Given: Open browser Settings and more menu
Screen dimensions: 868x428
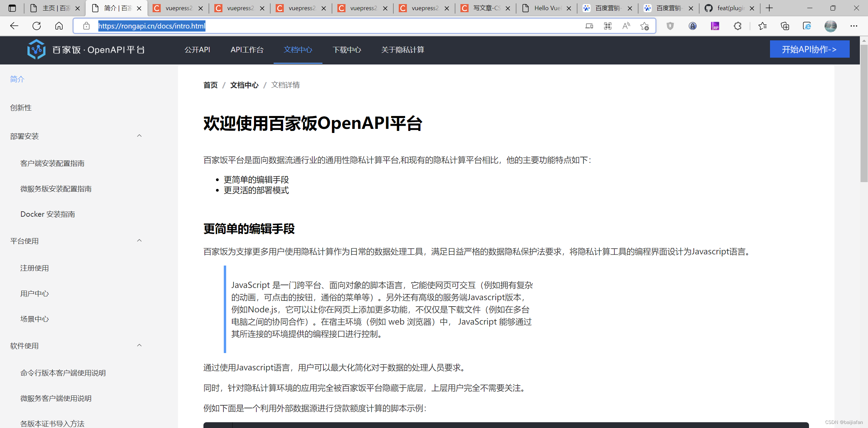Looking at the screenshot, I should (x=854, y=26).
